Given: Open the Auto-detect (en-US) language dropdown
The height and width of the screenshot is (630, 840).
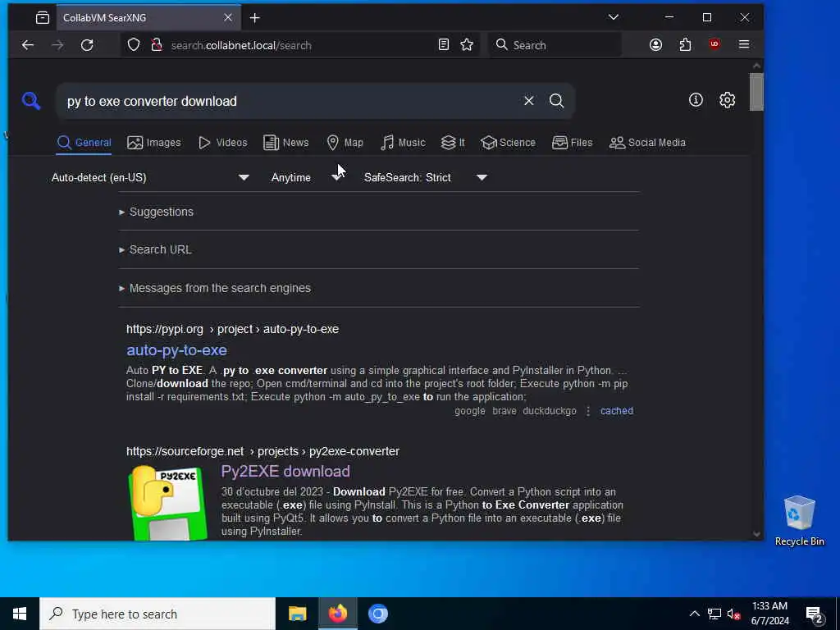Looking at the screenshot, I should coord(151,177).
